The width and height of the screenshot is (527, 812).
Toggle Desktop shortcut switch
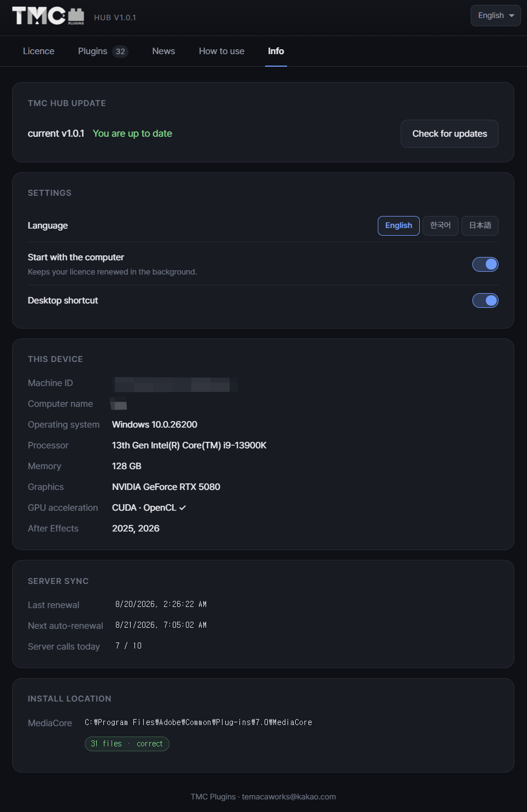point(485,300)
